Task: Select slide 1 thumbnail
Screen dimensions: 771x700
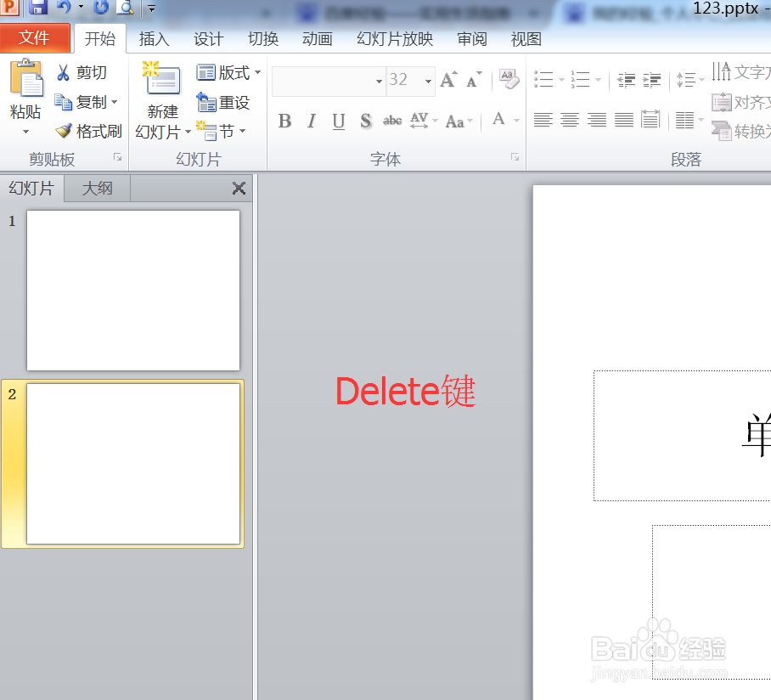Action: point(133,291)
